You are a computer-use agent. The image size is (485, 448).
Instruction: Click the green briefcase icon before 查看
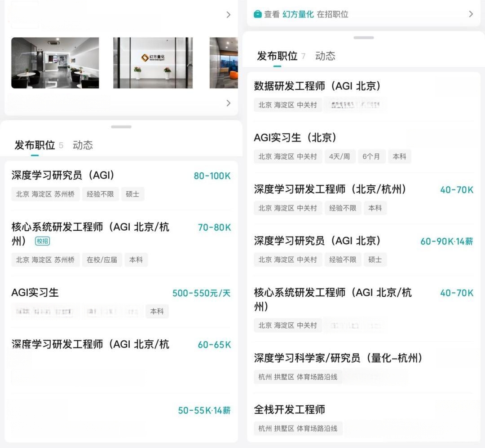pos(257,14)
